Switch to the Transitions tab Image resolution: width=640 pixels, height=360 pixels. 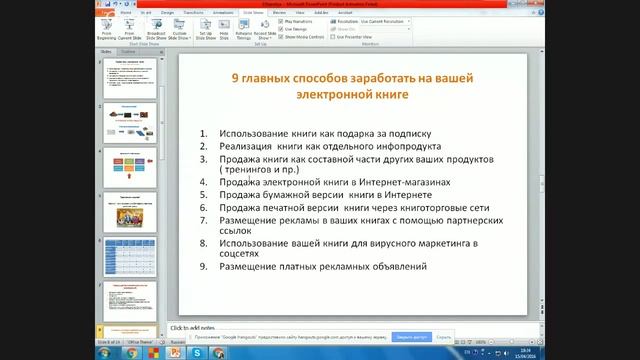(x=193, y=13)
